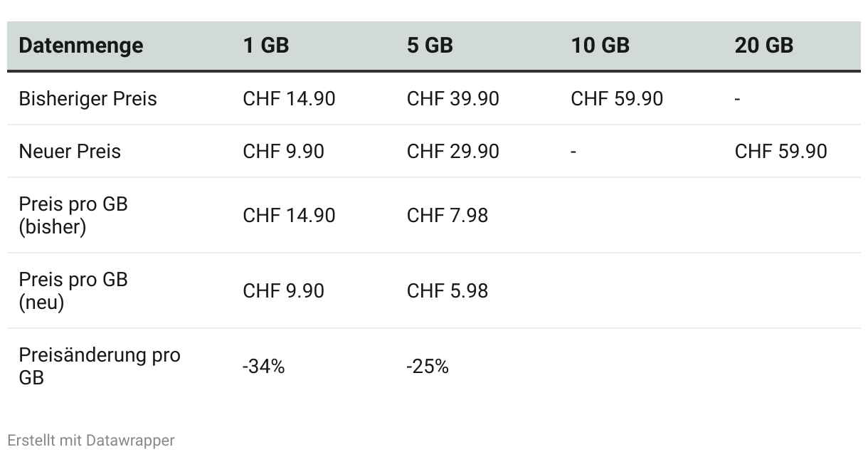
Task: Select the Preisänderung pro GB row label
Action: tap(100, 366)
